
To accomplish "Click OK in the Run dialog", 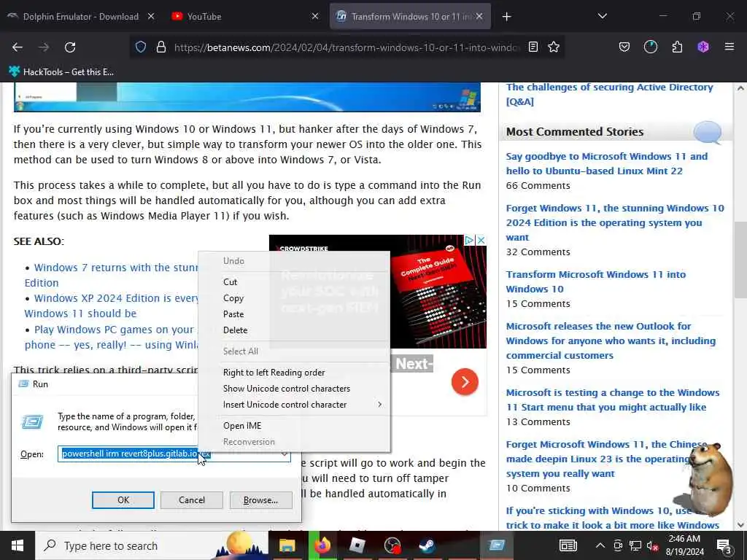I will click(x=123, y=500).
